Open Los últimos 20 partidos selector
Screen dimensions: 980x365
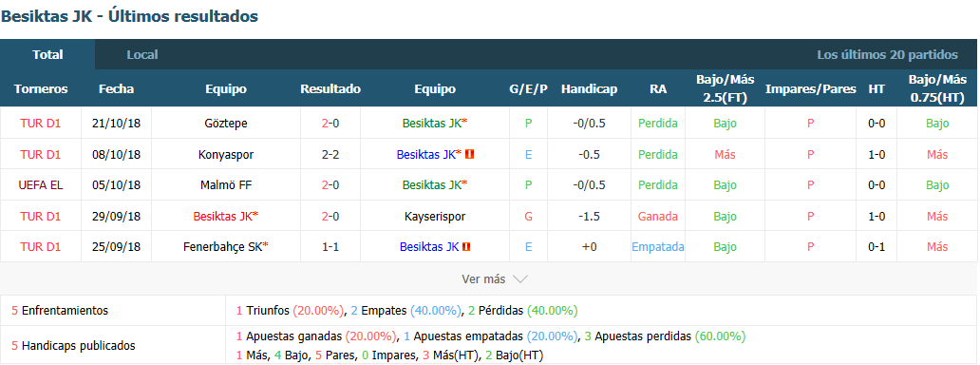[887, 55]
